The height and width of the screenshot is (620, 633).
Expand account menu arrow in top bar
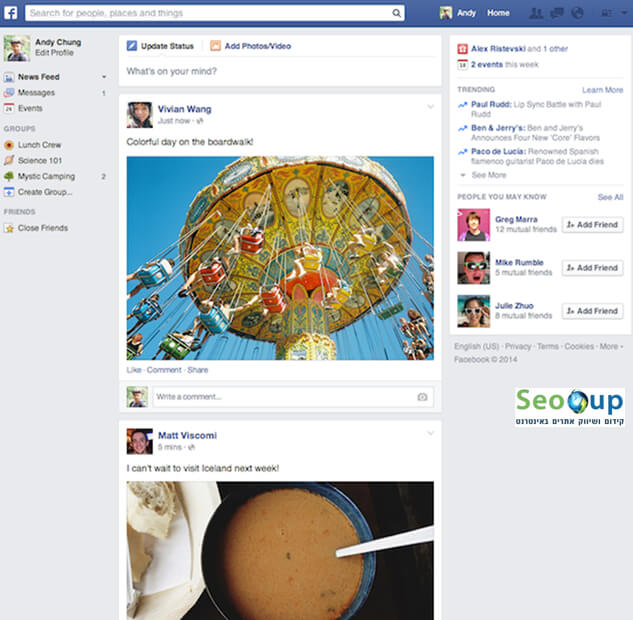(x=624, y=13)
